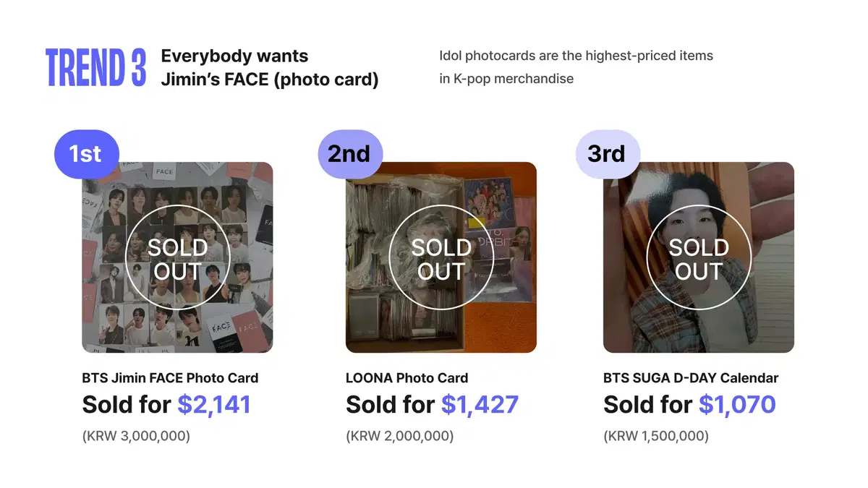This screenshot has height=488, width=868.
Task: Click the $1,427 sold price
Action: (480, 405)
